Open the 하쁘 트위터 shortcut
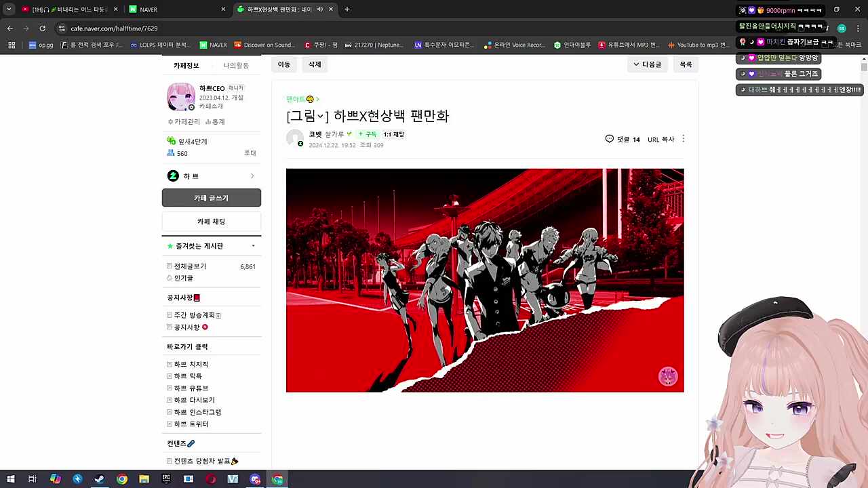The image size is (868, 488). (191, 424)
